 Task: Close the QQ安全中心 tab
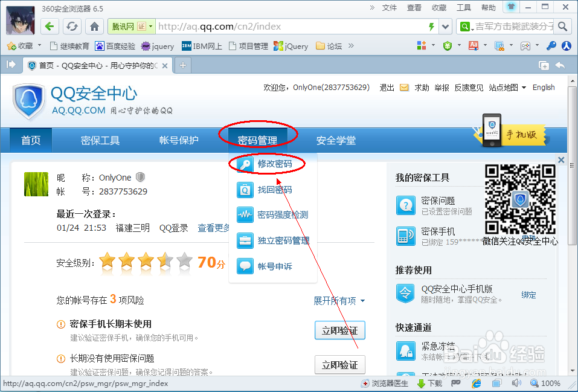(165, 66)
